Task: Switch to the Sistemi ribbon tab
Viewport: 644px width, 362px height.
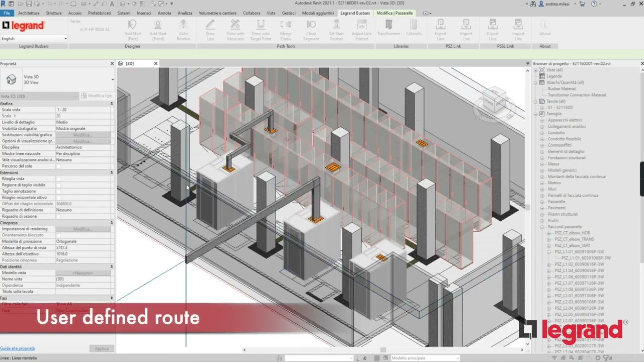Action: coord(124,13)
